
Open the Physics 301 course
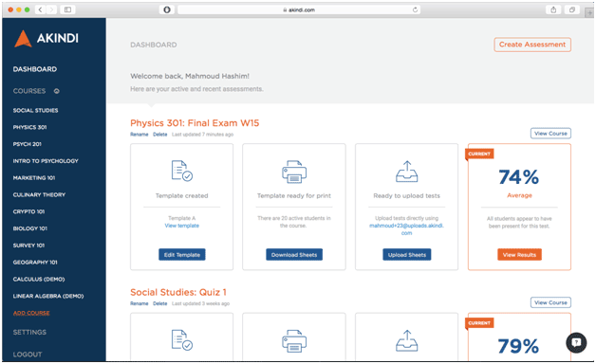[30, 127]
